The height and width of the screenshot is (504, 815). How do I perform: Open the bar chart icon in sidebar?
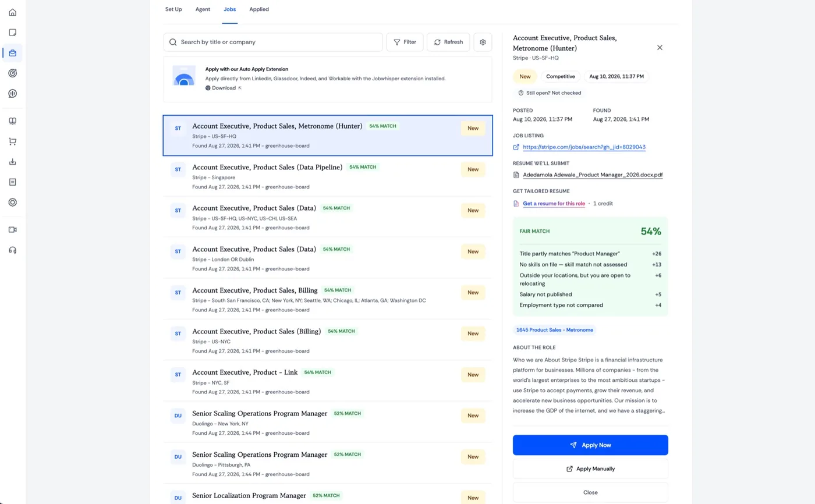(13, 94)
